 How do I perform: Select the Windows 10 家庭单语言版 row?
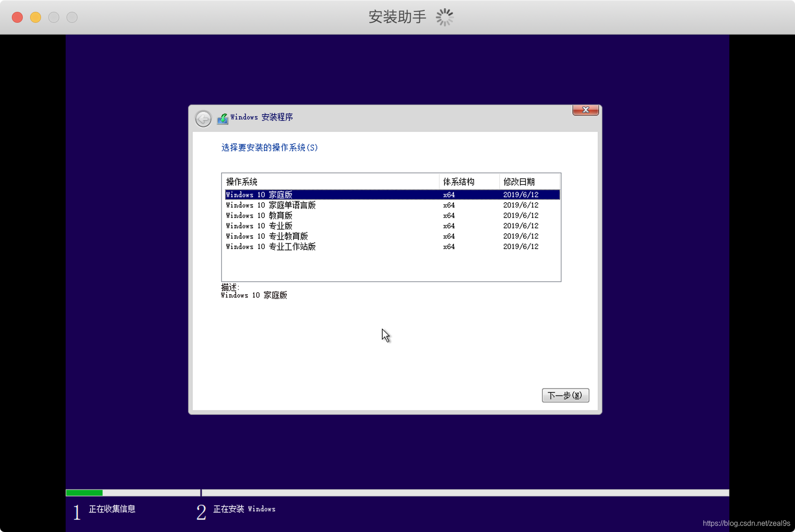pyautogui.click(x=392, y=205)
